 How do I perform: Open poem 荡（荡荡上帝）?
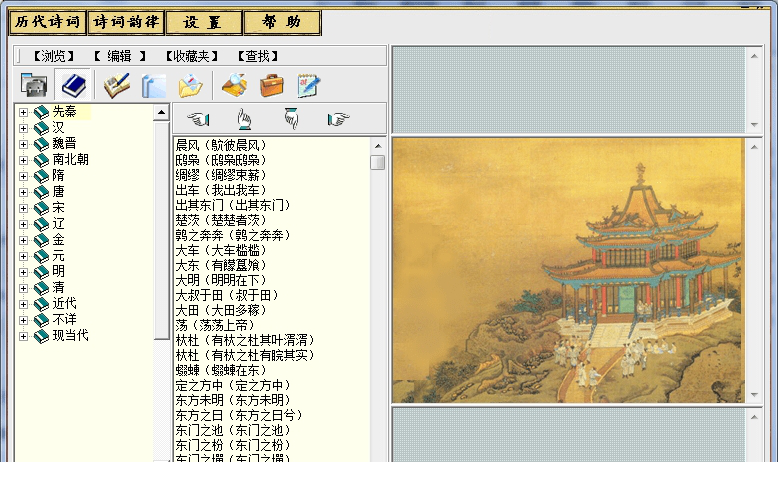(x=215, y=325)
